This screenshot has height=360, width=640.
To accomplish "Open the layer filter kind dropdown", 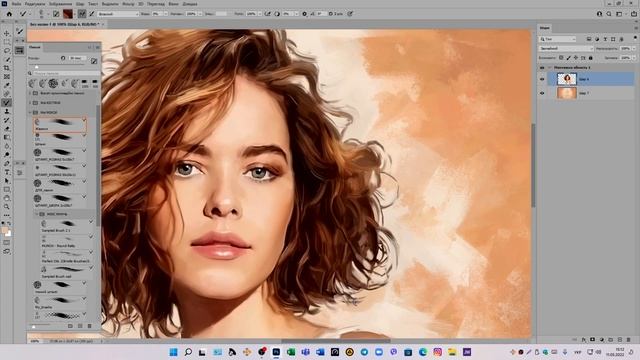I will (x=558, y=39).
